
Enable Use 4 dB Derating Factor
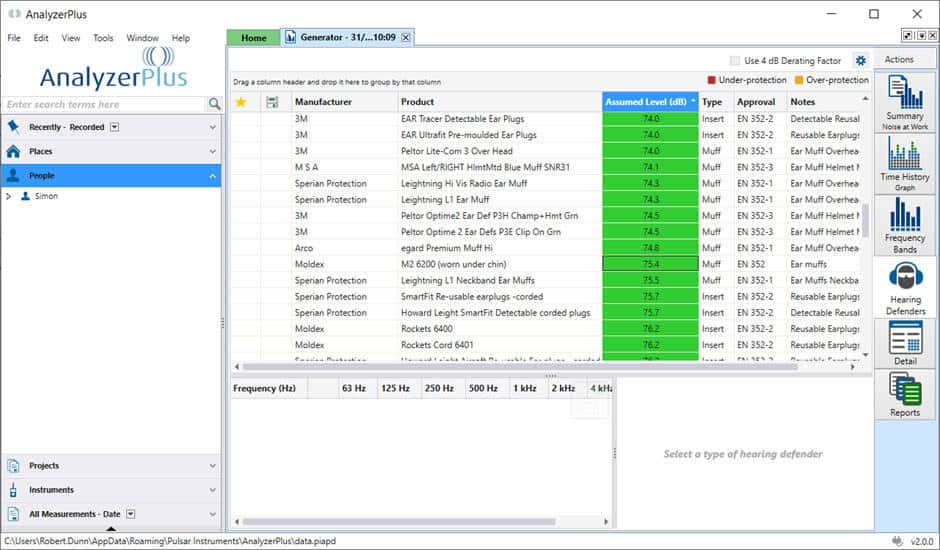pos(736,61)
